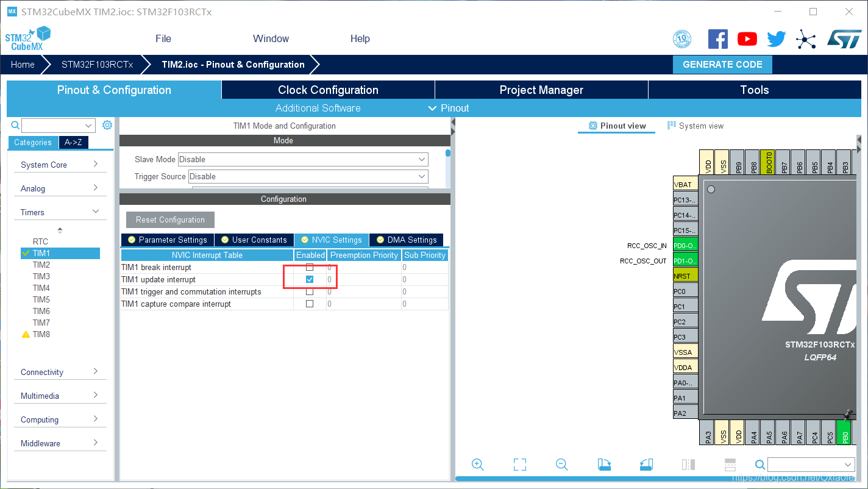Click the PB0 pin on the chip

click(x=845, y=432)
